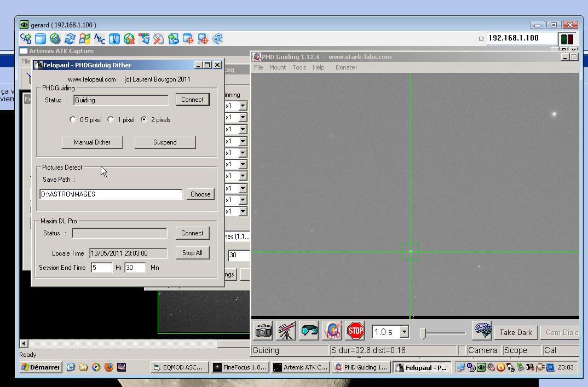Open the Help menu in PHD Guiding
The image size is (588, 387).
click(x=319, y=67)
